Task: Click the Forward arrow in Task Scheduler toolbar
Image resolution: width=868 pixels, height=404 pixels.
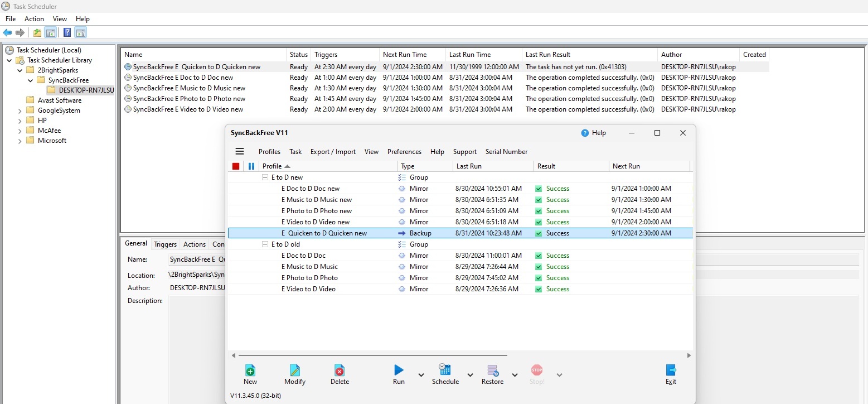Action: (20, 33)
